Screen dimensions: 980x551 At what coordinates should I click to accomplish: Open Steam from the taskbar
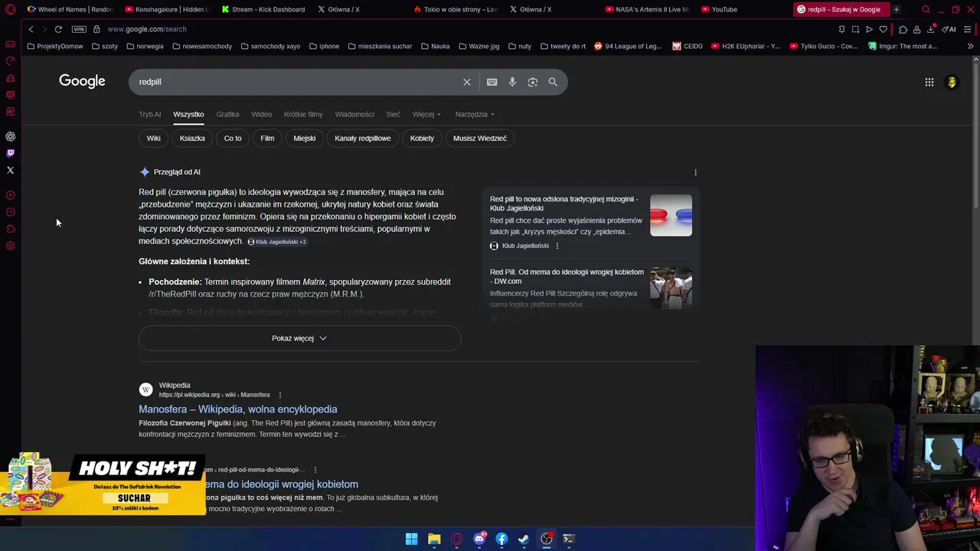point(524,539)
